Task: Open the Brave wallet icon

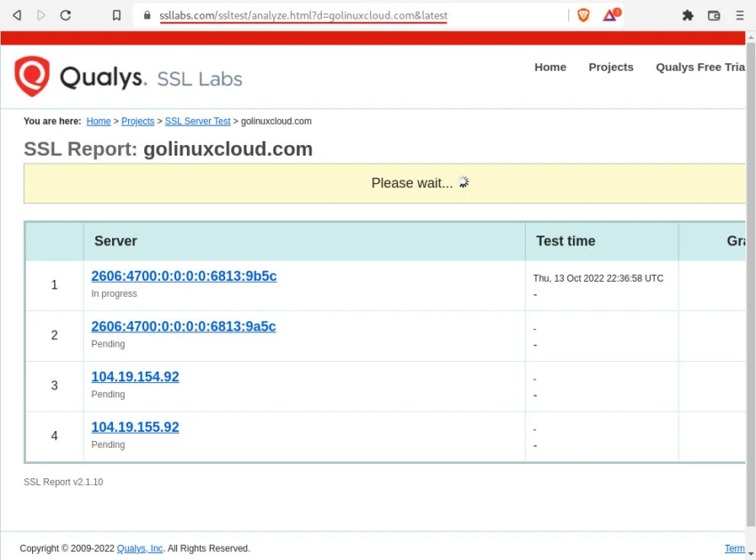Action: (713, 15)
